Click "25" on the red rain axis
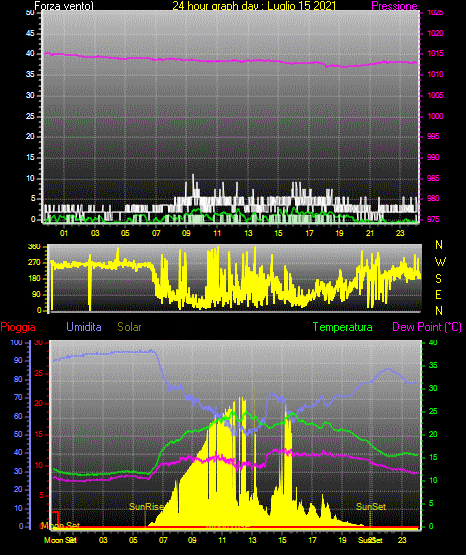The width and height of the screenshot is (466, 555). [39, 373]
